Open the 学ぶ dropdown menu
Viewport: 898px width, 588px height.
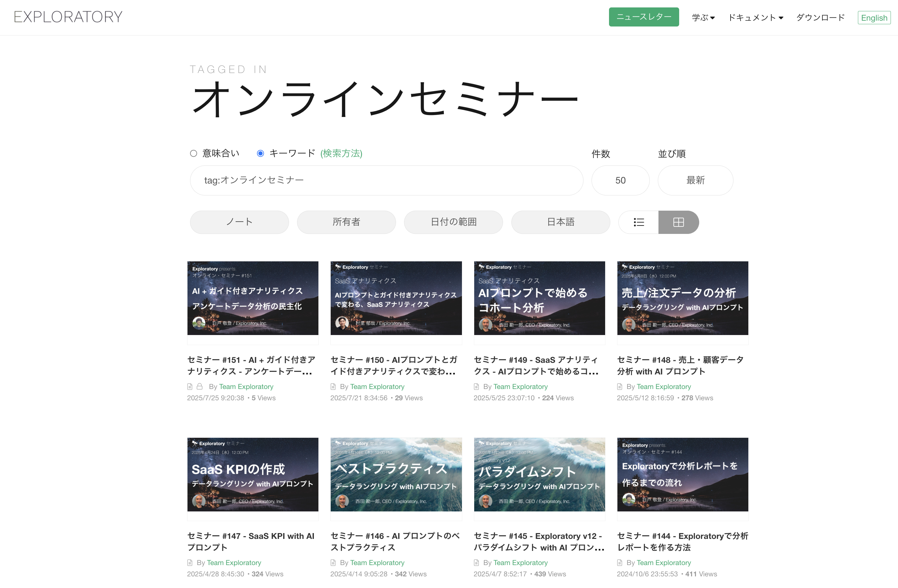pyautogui.click(x=703, y=17)
